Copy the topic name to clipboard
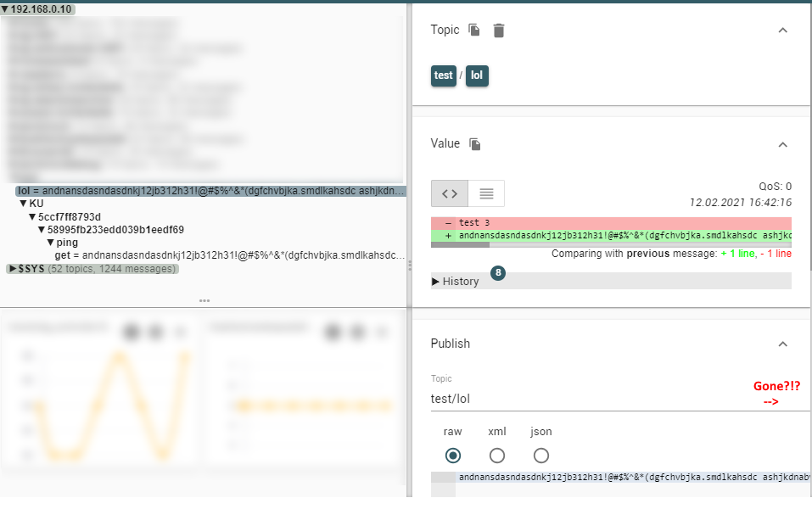812x509 pixels. 473,30
